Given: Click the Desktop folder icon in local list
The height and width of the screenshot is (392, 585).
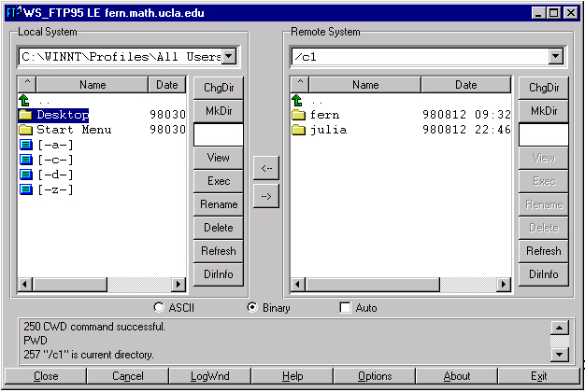Looking at the screenshot, I should point(25,115).
